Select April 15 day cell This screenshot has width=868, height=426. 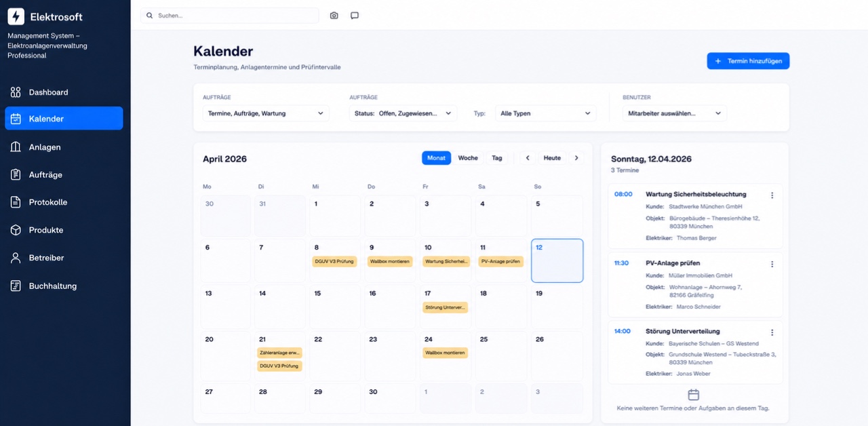pyautogui.click(x=335, y=307)
